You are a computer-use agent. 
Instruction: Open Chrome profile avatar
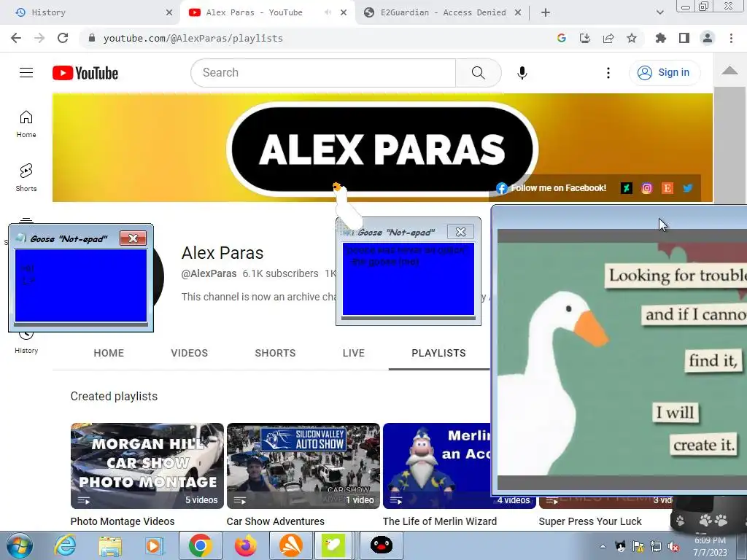tap(708, 38)
